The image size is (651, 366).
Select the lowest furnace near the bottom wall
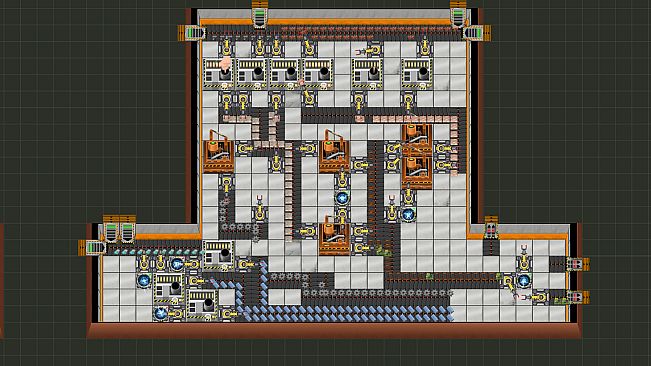(x=202, y=305)
